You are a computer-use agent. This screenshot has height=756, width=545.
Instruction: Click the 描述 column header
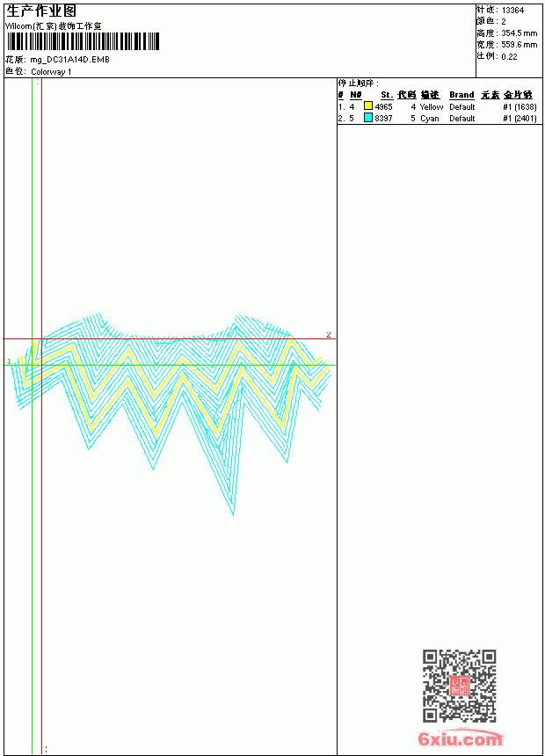[x=429, y=95]
